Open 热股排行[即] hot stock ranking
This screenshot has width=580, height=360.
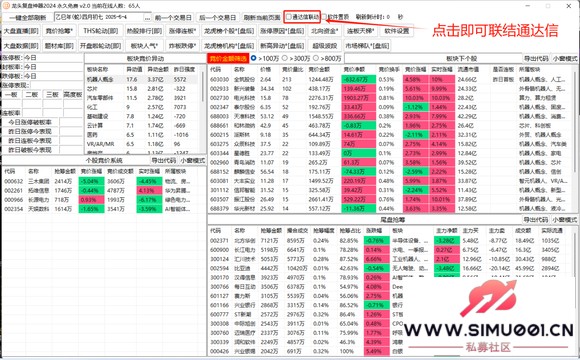point(144,31)
